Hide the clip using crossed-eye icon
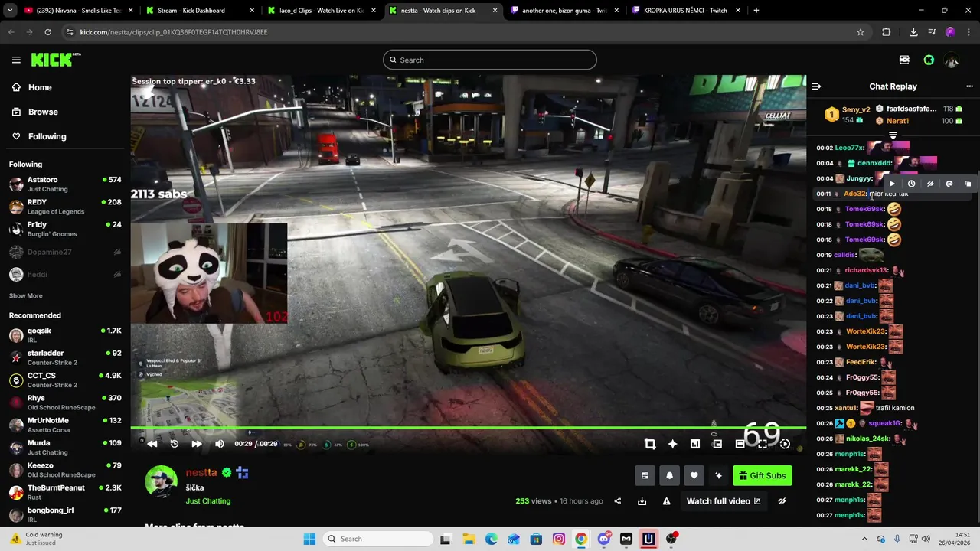This screenshot has height=551, width=980. (x=782, y=501)
